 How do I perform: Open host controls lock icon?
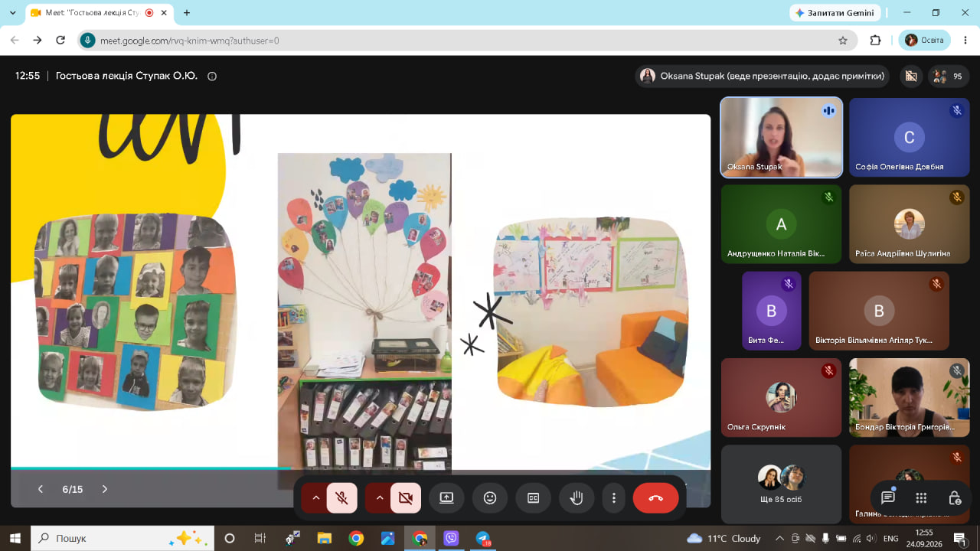click(x=955, y=497)
